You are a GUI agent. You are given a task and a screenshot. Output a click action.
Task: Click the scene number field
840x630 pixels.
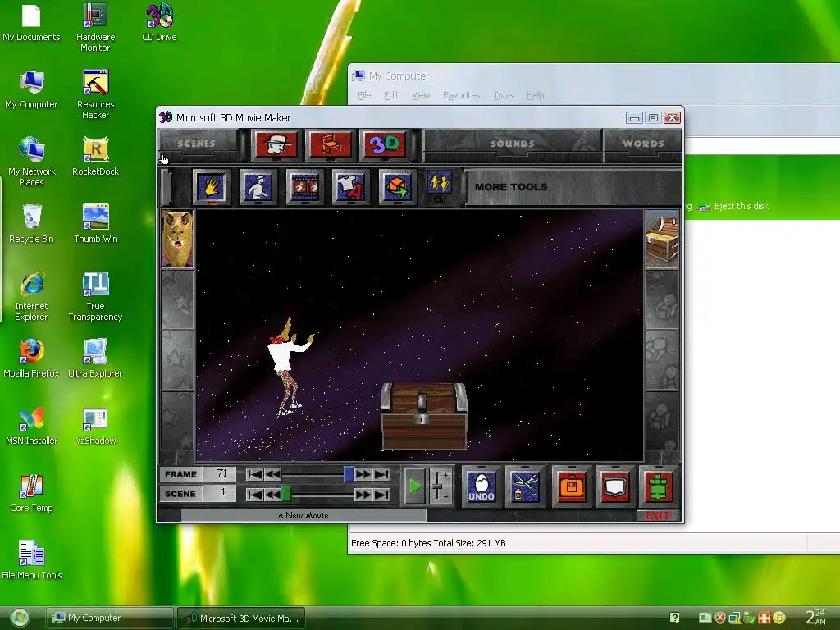point(220,493)
